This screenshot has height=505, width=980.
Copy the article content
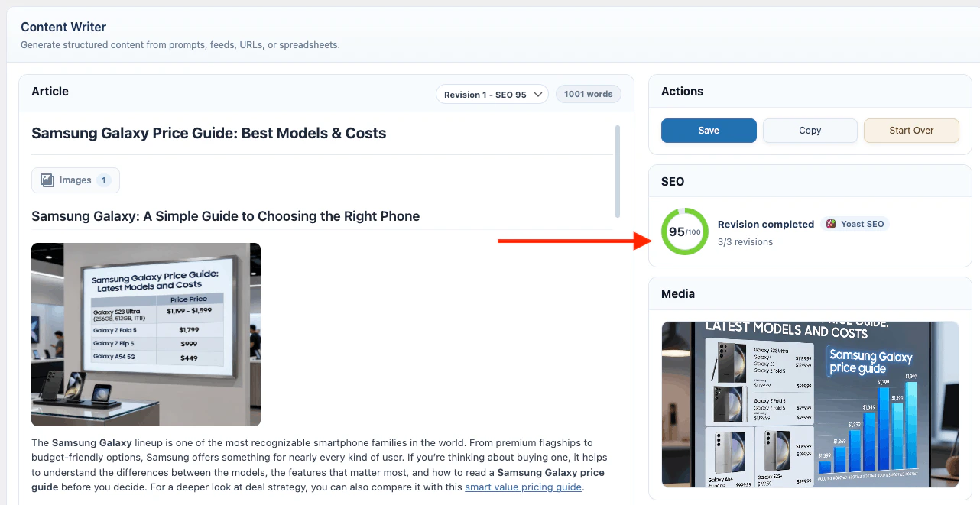(810, 131)
